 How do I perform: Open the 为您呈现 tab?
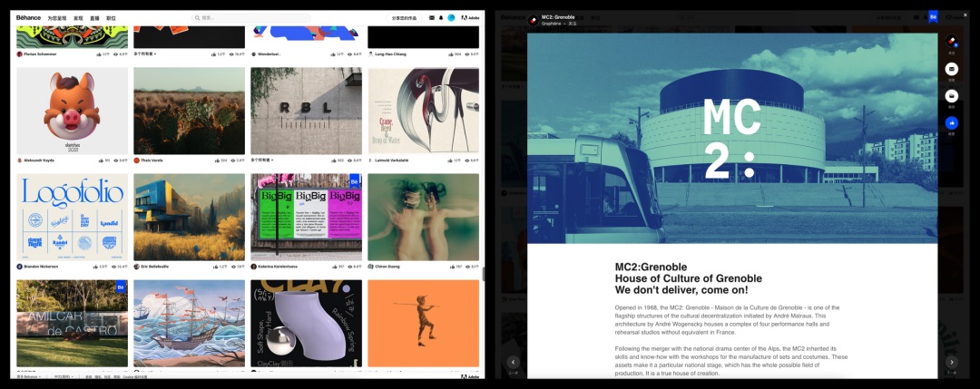click(x=57, y=19)
